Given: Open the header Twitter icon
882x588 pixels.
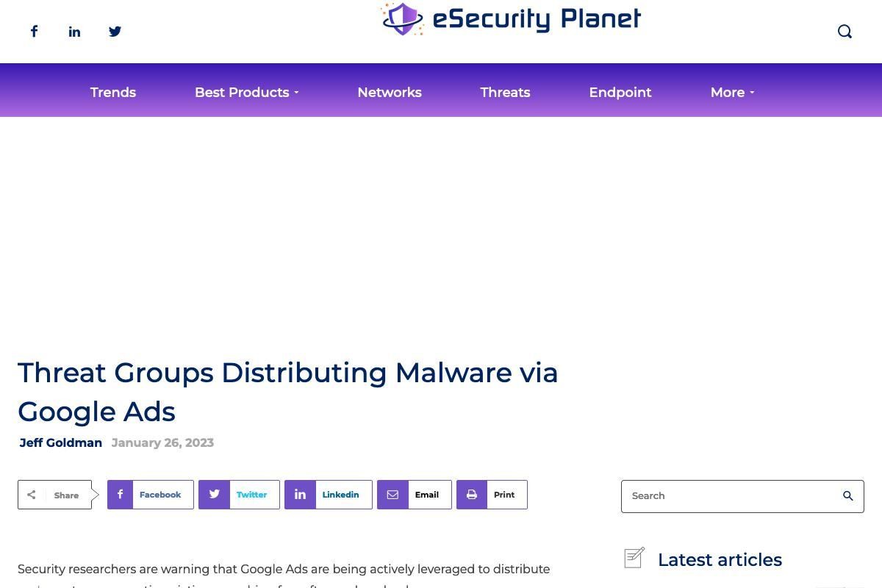Looking at the screenshot, I should 115,31.
